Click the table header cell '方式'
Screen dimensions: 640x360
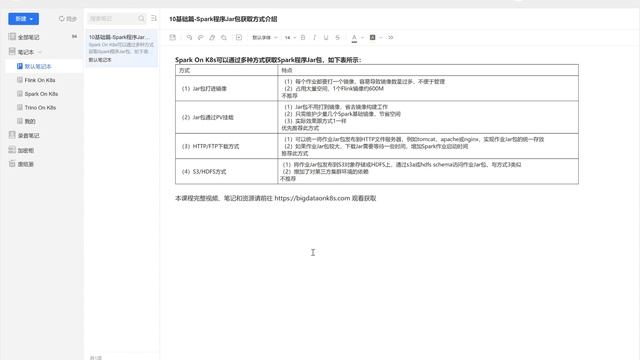coord(227,70)
